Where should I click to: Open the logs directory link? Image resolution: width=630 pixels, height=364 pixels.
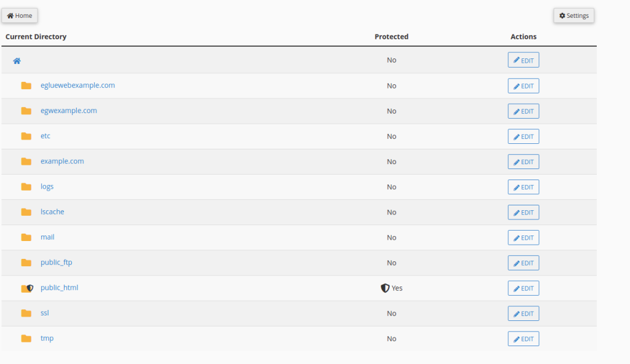point(47,186)
